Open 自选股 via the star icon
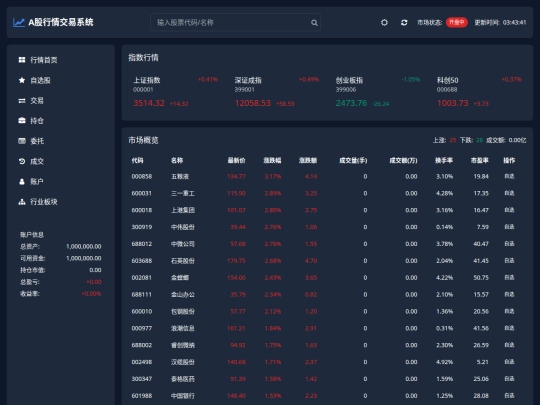Image resolution: width=540 pixels, height=405 pixels. [22, 80]
